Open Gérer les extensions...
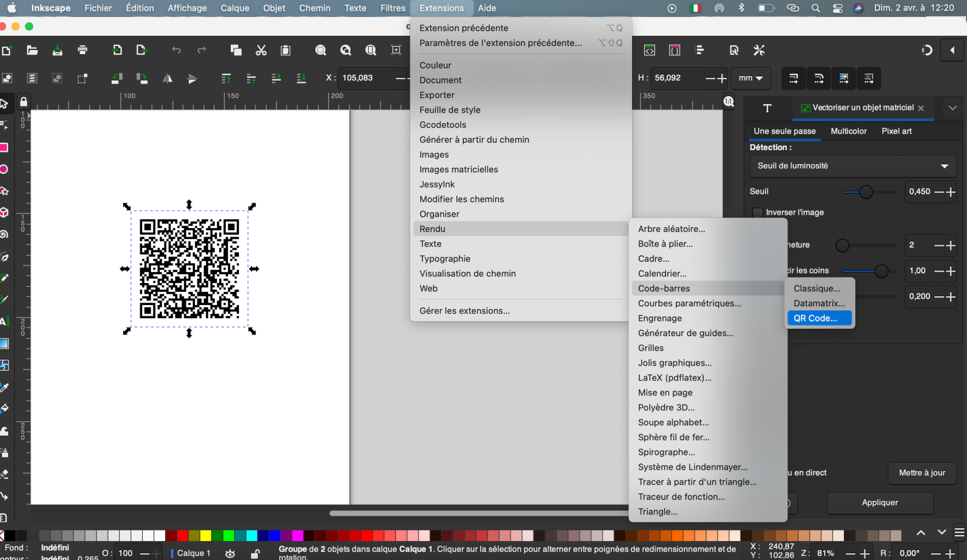This screenshot has height=560, width=967. pyautogui.click(x=465, y=311)
